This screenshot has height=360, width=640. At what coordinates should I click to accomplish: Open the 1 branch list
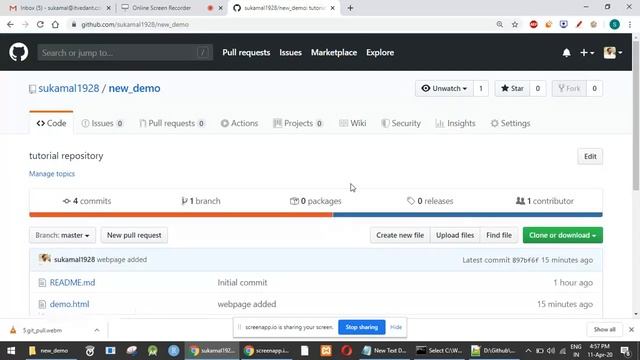[201, 201]
